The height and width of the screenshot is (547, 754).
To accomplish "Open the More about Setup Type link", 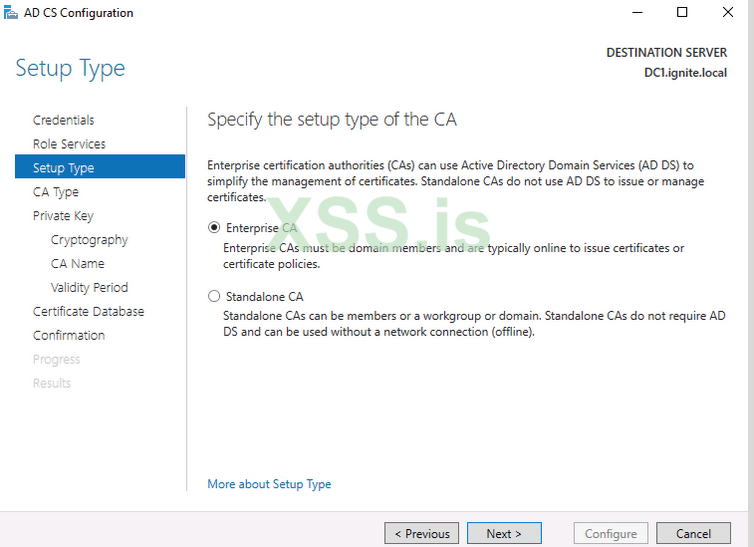I will point(269,484).
